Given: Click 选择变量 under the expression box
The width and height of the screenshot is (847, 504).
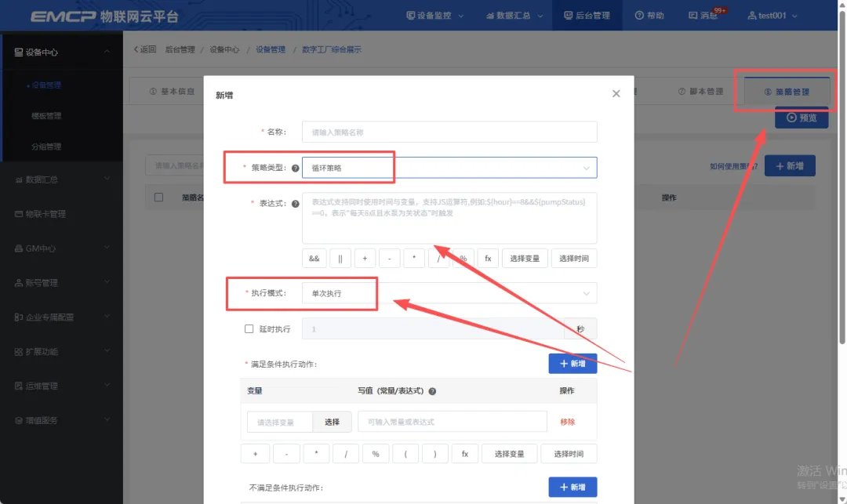Looking at the screenshot, I should [525, 259].
